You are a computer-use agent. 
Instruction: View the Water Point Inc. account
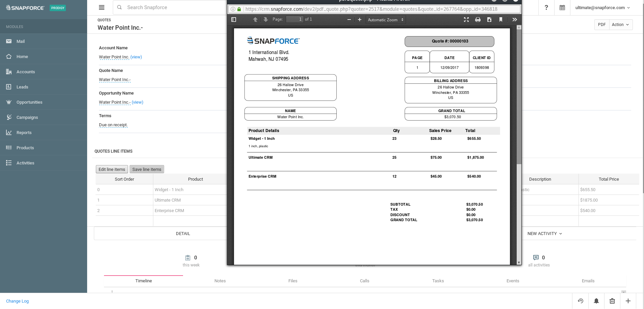[136, 57]
